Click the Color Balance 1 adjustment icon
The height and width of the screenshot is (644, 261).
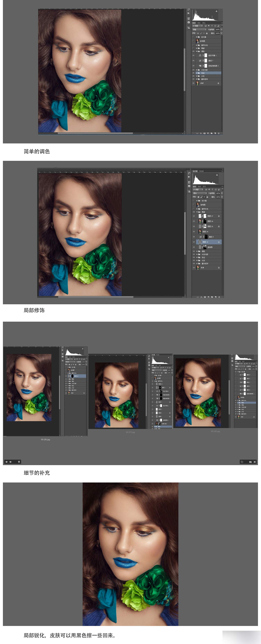point(200,55)
